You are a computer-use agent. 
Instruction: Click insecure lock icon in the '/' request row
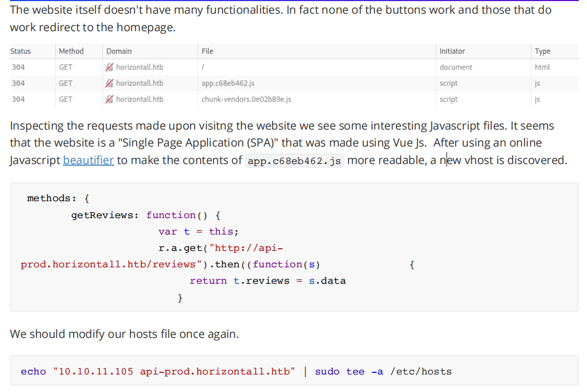pyautogui.click(x=109, y=67)
